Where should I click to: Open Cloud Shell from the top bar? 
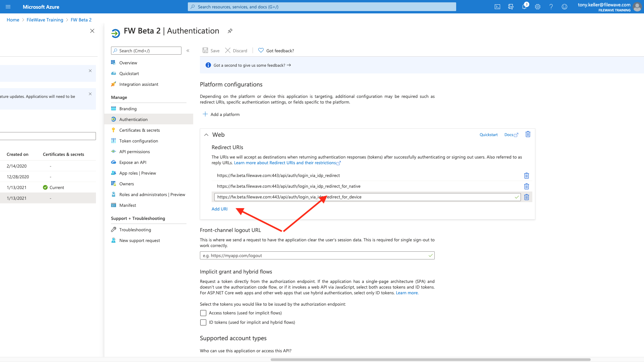[x=497, y=7]
